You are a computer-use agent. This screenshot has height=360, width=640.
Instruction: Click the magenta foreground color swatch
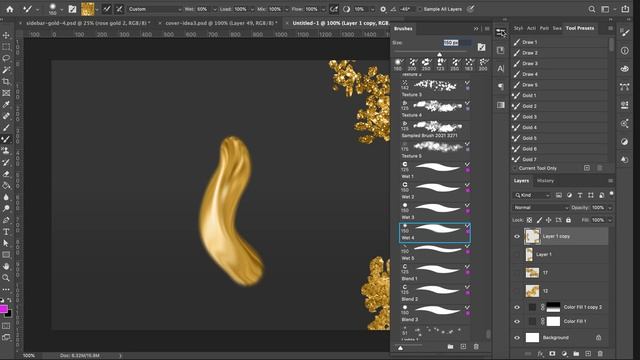4,309
